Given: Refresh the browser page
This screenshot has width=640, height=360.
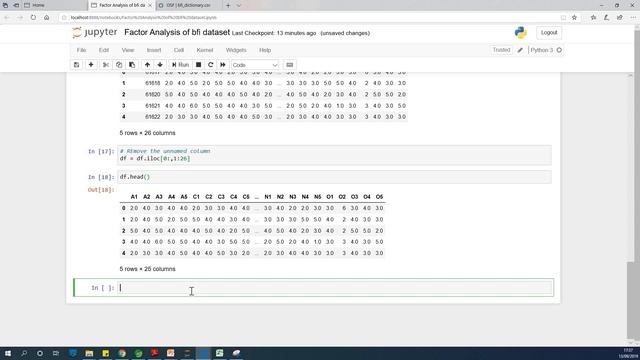Looking at the screenshot, I should 33,18.
